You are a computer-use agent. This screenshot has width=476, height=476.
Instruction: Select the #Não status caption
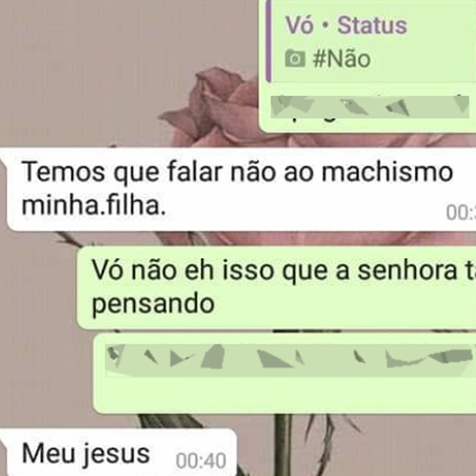[342, 59]
